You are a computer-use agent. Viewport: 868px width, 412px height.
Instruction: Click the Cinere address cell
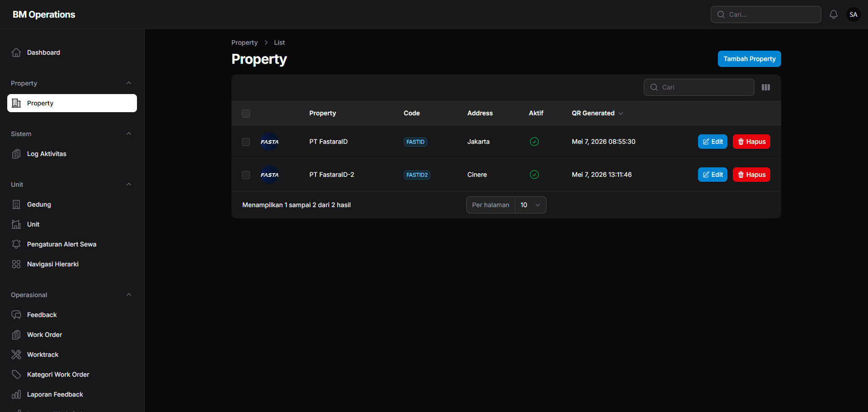pos(477,175)
